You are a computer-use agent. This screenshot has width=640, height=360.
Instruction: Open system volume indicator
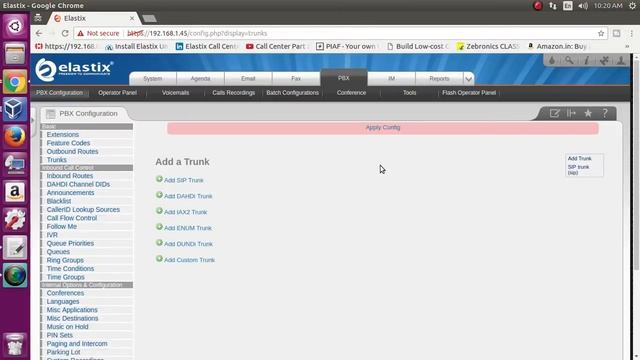583,6
